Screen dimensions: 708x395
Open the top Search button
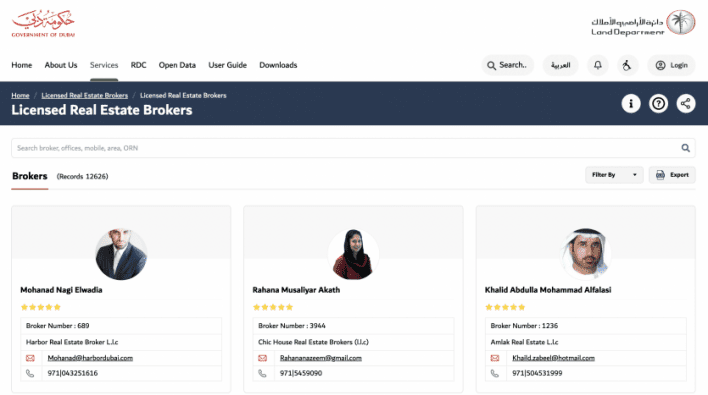coord(508,65)
